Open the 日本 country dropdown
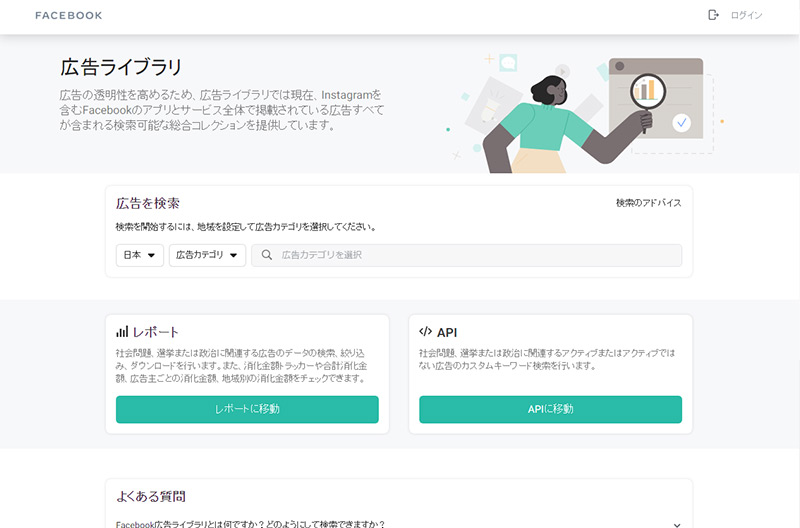Screen dimensions: 800x528 point(139,255)
